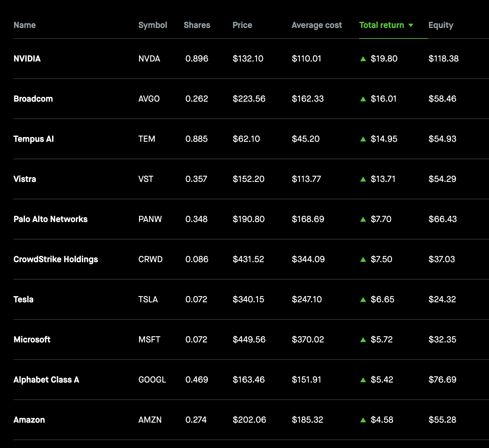Image resolution: width=489 pixels, height=448 pixels.
Task: Select Tesla price $340.15
Action: (x=248, y=299)
